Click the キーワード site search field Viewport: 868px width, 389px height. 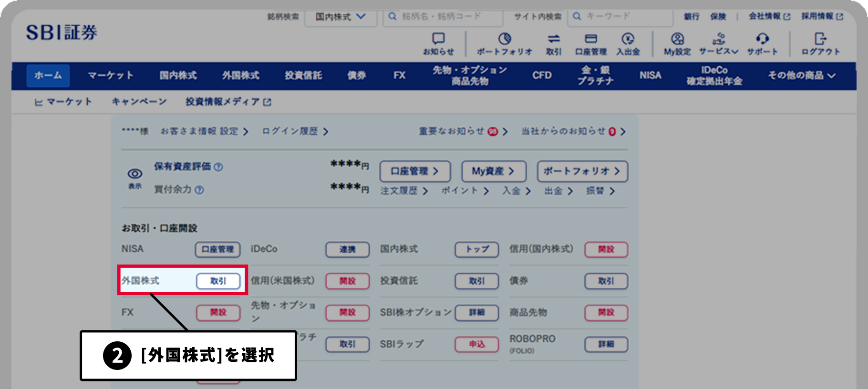pos(620,17)
